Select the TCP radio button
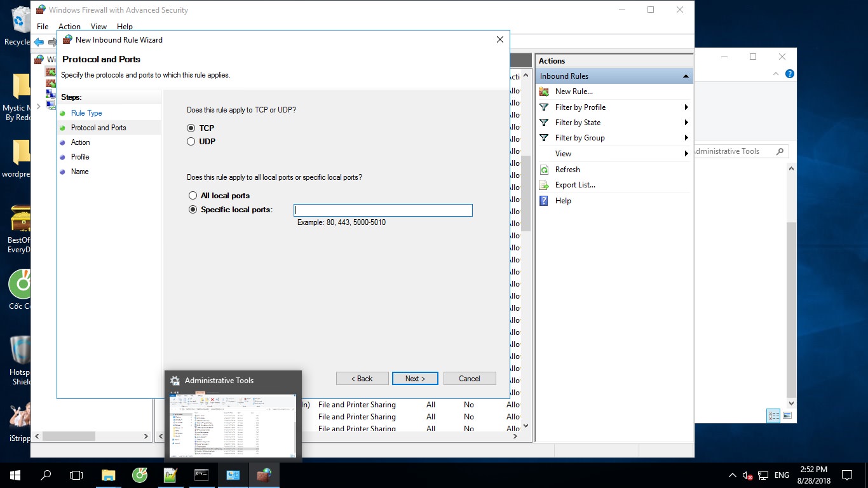Screen dimensions: 868x488 (x=191, y=128)
